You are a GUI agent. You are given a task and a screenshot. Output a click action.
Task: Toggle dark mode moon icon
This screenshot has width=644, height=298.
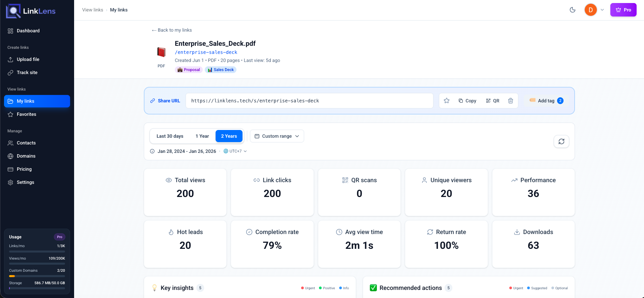[573, 10]
